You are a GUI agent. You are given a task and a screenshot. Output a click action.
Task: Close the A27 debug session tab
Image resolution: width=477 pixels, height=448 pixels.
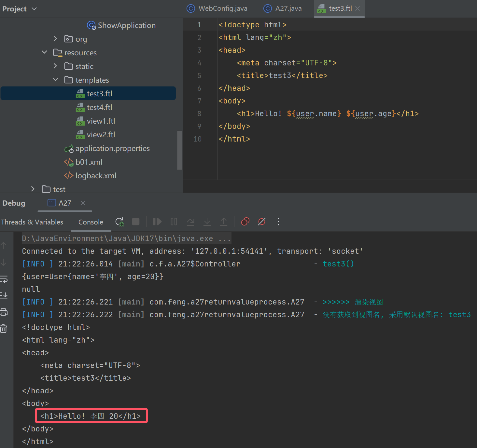pyautogui.click(x=83, y=203)
